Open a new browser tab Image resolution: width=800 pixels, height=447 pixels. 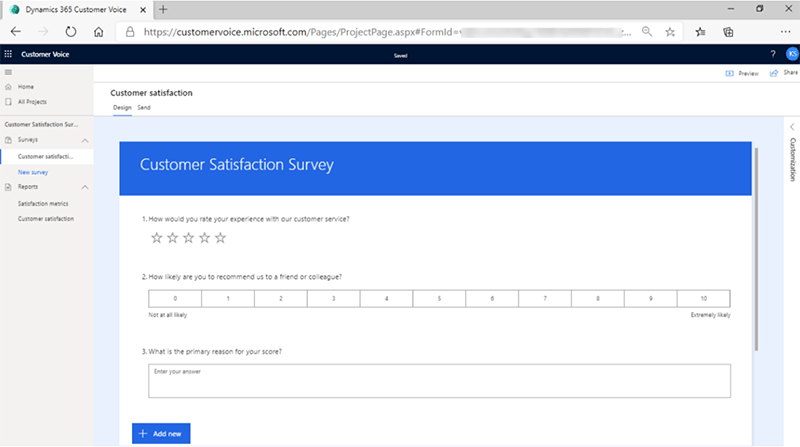pyautogui.click(x=163, y=9)
